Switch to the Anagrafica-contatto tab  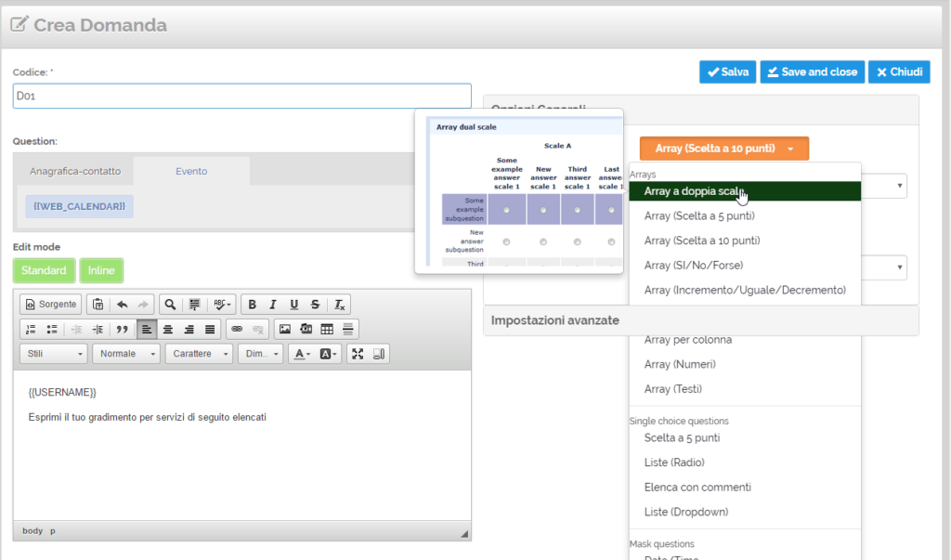(x=75, y=172)
